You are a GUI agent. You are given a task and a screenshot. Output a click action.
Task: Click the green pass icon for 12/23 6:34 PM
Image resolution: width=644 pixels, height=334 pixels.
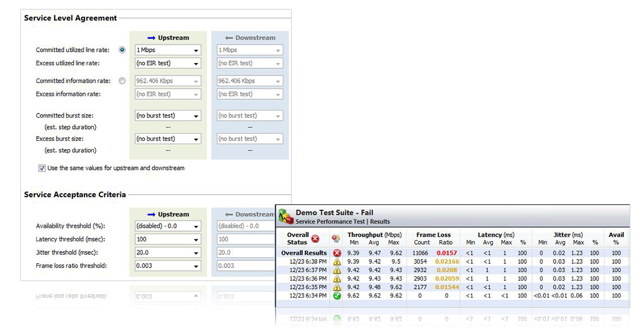pos(337,296)
